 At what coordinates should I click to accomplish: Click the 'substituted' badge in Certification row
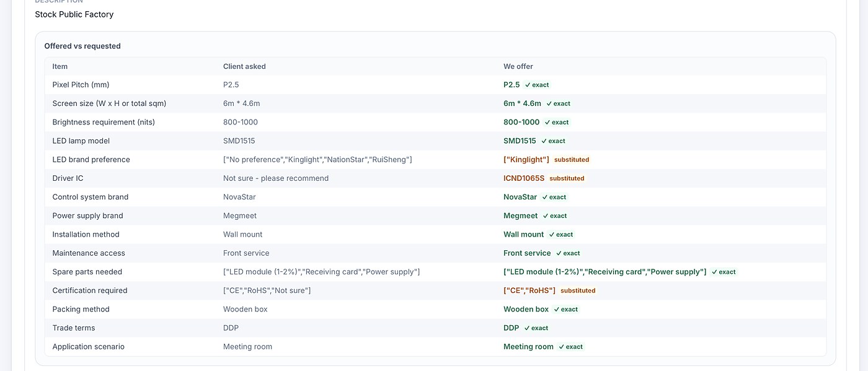[578, 290]
